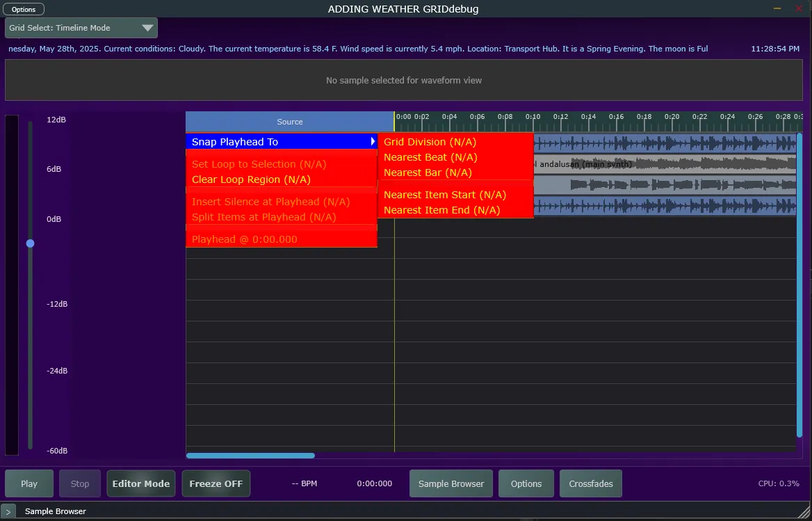Expand the Sample Browser panel chevron at bottom
This screenshot has height=521, width=812.
(8, 511)
